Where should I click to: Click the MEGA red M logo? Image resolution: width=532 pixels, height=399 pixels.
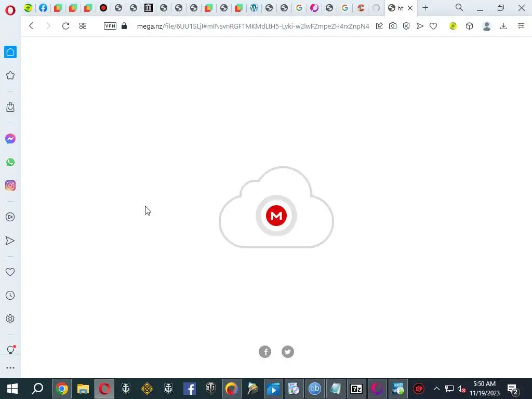(276, 216)
